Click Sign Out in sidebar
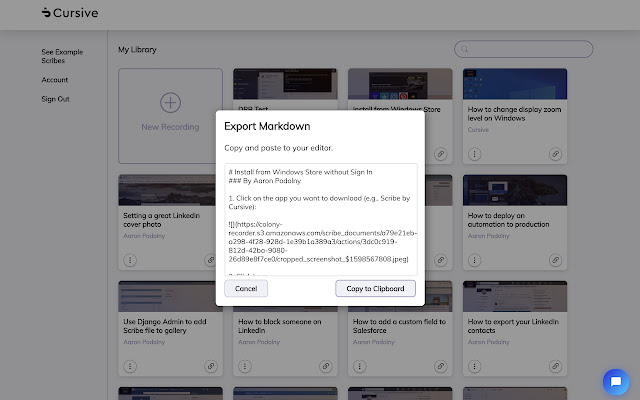 point(56,99)
